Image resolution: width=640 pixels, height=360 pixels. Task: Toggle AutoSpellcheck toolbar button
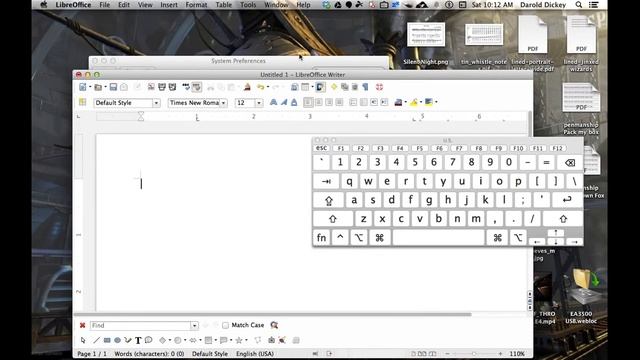pyautogui.click(x=197, y=87)
